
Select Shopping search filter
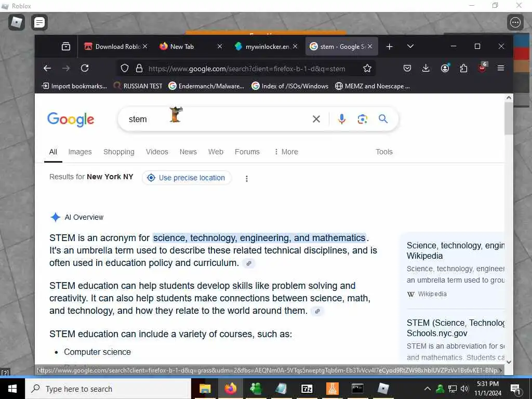pyautogui.click(x=119, y=152)
